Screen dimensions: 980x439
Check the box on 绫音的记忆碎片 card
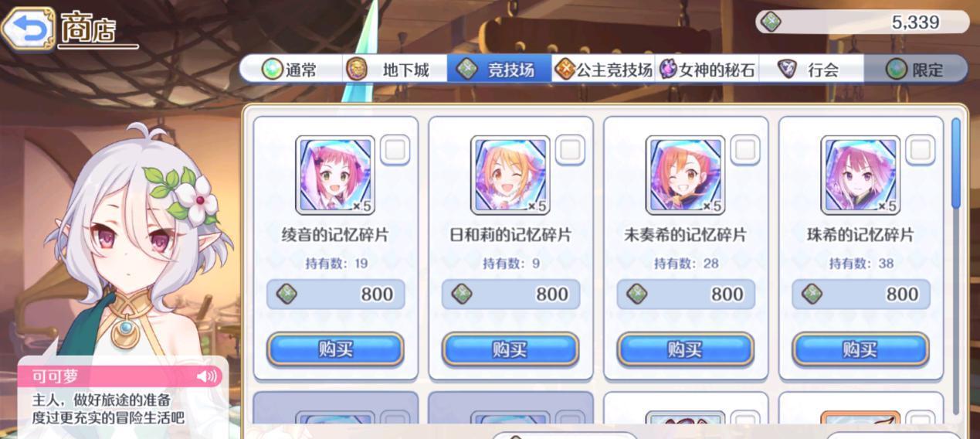pyautogui.click(x=395, y=150)
